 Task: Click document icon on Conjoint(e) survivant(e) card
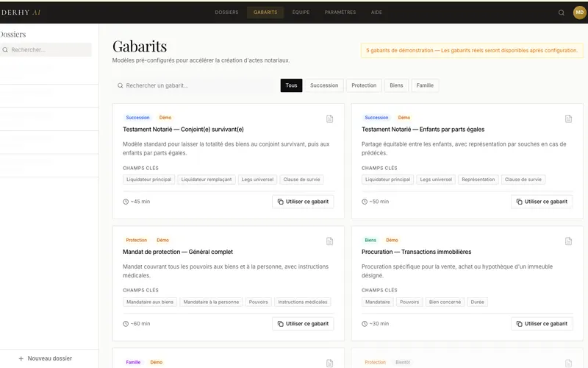click(x=330, y=118)
